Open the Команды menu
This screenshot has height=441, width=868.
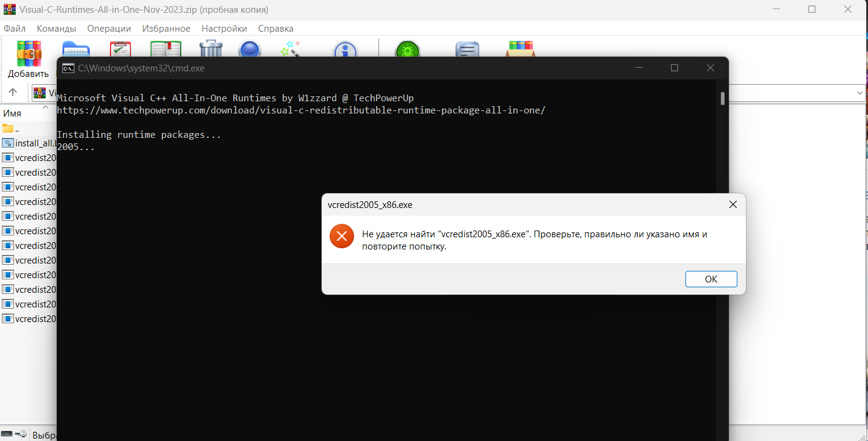[x=56, y=29]
